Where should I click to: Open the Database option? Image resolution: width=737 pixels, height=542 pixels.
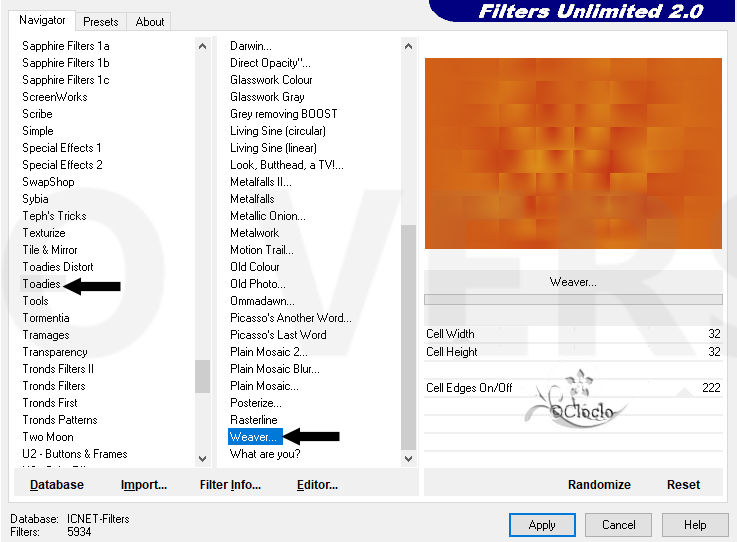(x=57, y=485)
